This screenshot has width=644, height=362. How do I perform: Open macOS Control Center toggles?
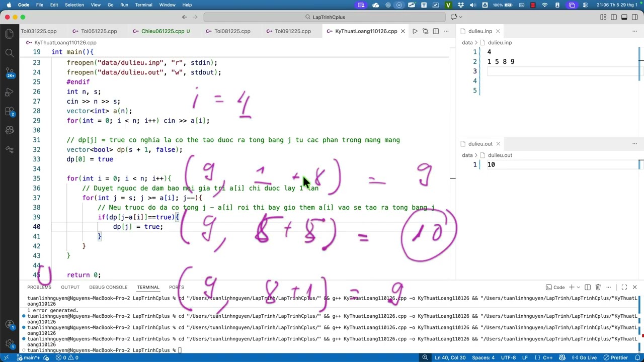pos(585,5)
